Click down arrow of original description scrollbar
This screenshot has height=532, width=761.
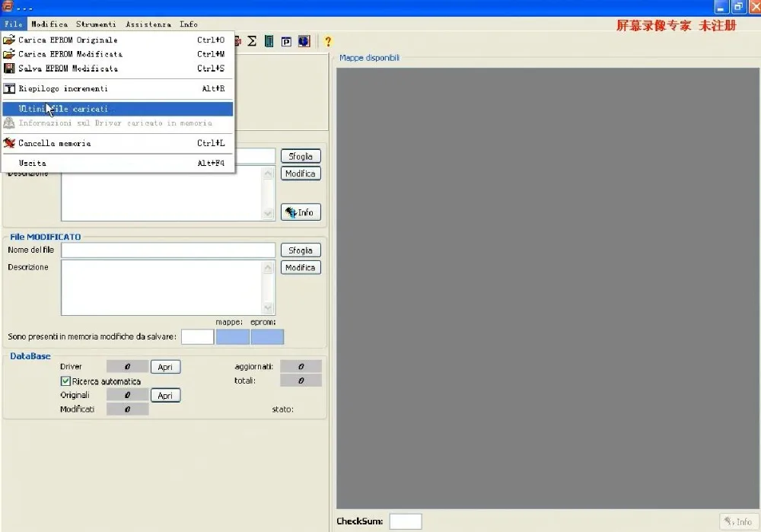(x=268, y=213)
